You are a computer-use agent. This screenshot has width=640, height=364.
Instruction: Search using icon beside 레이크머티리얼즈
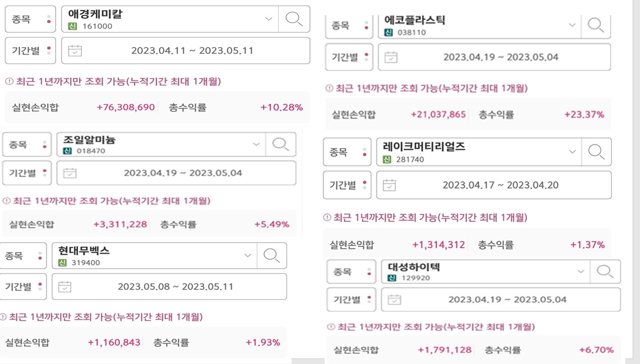pyautogui.click(x=596, y=152)
